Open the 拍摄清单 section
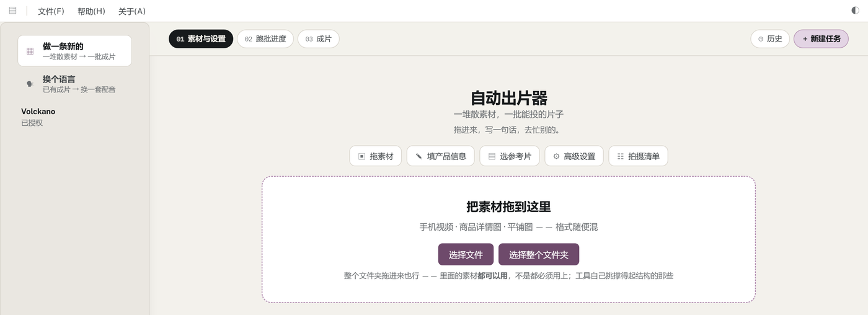This screenshot has width=868, height=315. [638, 156]
